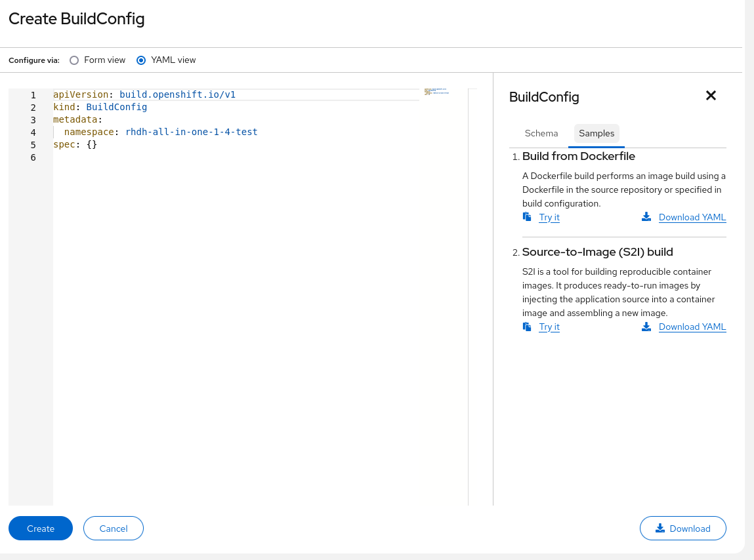
Task: Download YAML for Build from Dockerfile
Action: point(692,218)
